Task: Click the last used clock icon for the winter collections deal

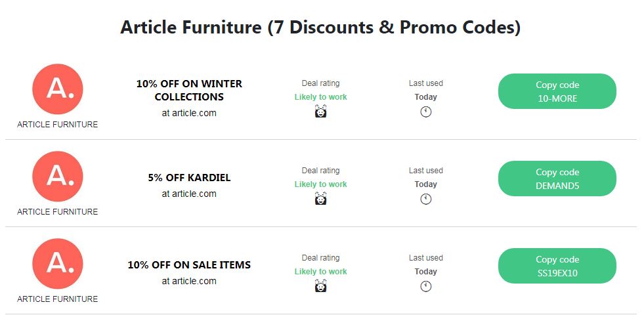Action: coord(426,112)
